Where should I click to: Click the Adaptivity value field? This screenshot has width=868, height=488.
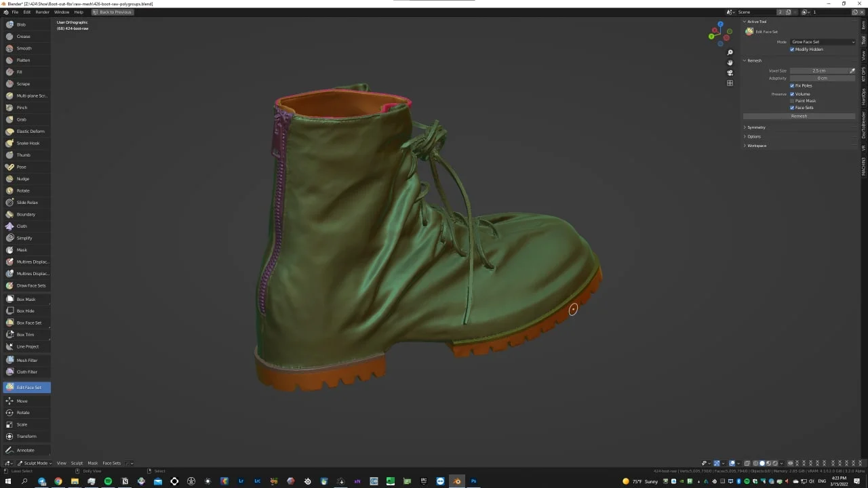[x=823, y=78]
